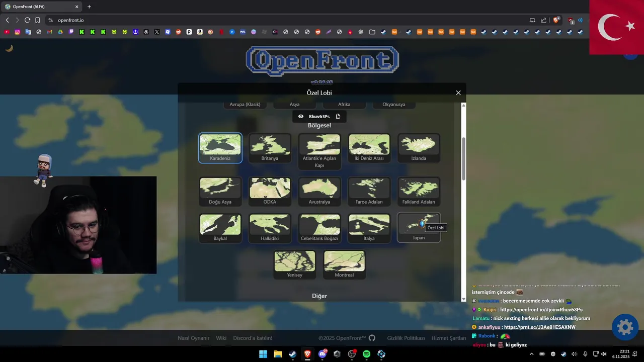Open the Amazon bookmark
The height and width of the screenshot is (362, 644).
pos(200,32)
